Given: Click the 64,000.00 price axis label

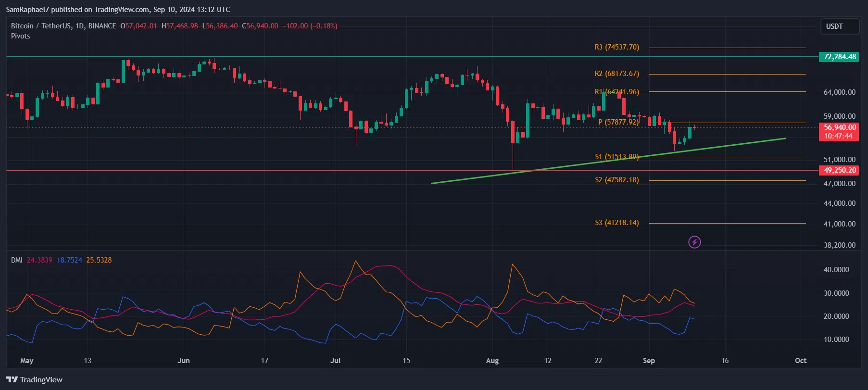Looking at the screenshot, I should pyautogui.click(x=840, y=92).
